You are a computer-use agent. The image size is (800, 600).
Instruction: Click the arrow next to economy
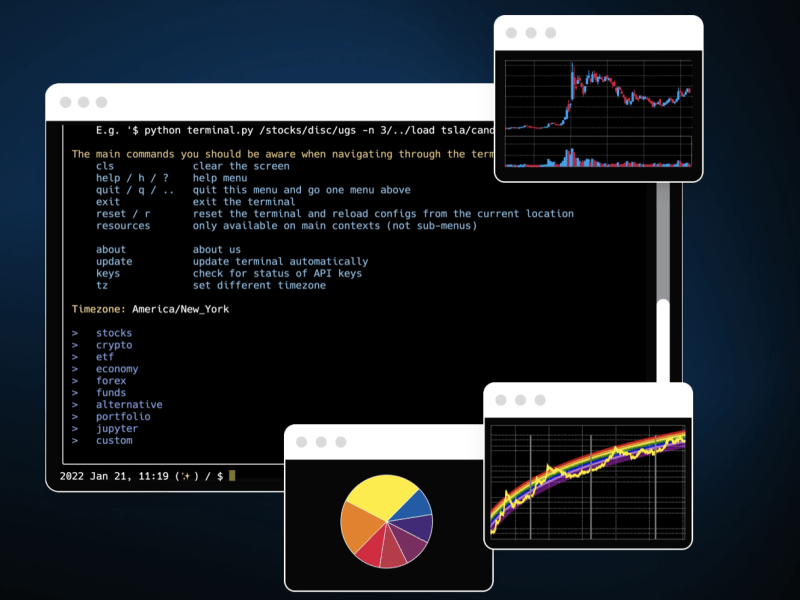75,369
